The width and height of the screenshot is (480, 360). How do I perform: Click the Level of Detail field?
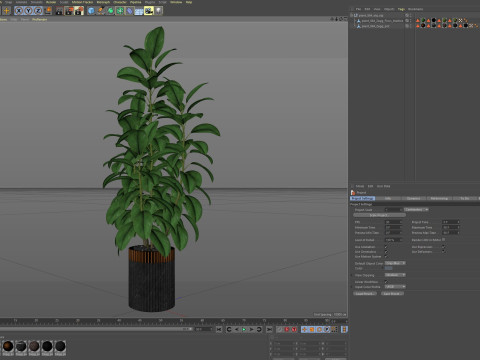click(x=394, y=240)
